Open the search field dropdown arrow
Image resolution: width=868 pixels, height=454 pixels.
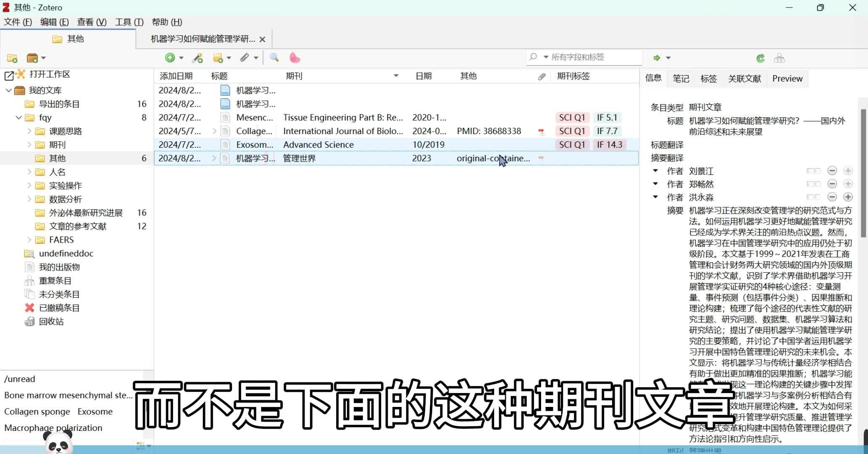pos(546,57)
